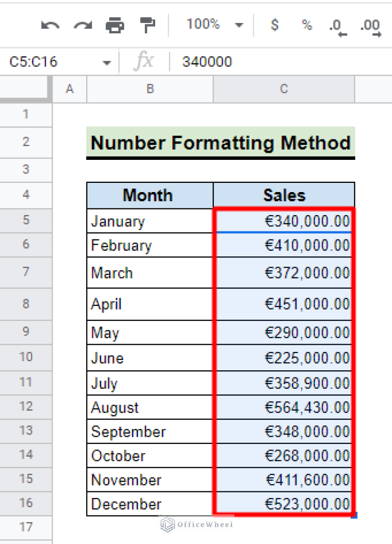The height and width of the screenshot is (544, 392).
Task: Expand the zoom percentage arrow beside 100%
Action: [239, 24]
